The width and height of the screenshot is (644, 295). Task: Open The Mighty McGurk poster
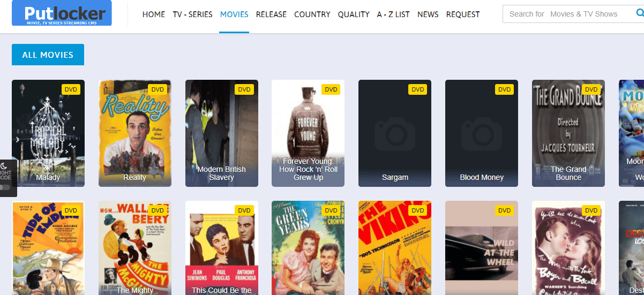pos(135,248)
